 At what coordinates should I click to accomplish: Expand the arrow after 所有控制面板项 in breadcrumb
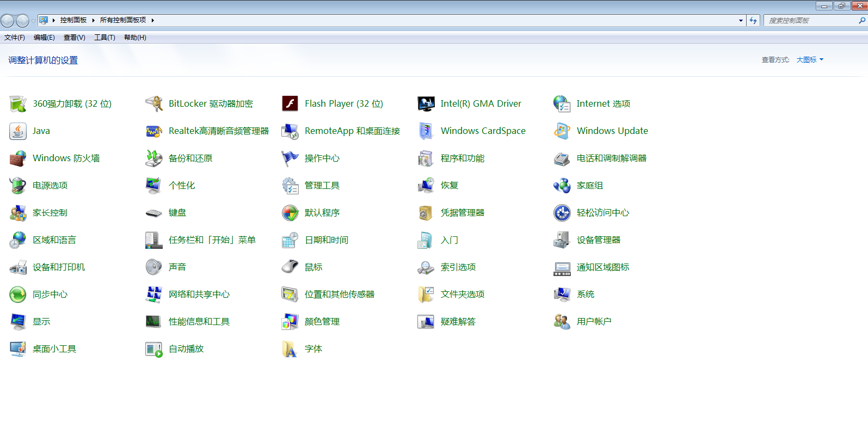pos(153,20)
